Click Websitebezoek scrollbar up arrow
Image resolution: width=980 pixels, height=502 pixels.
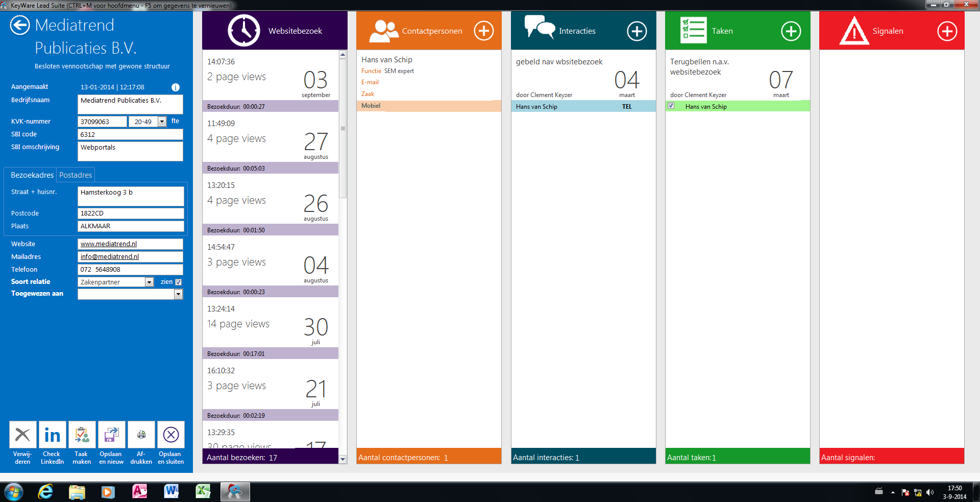(x=343, y=55)
